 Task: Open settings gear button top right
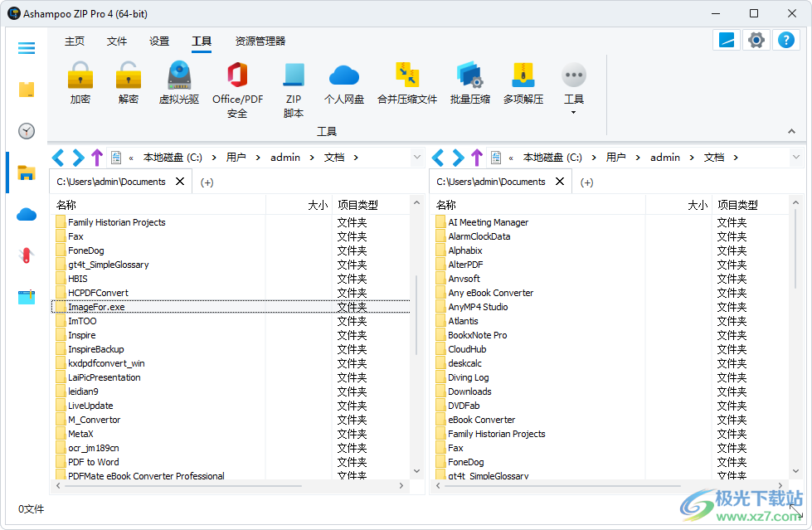tap(756, 40)
